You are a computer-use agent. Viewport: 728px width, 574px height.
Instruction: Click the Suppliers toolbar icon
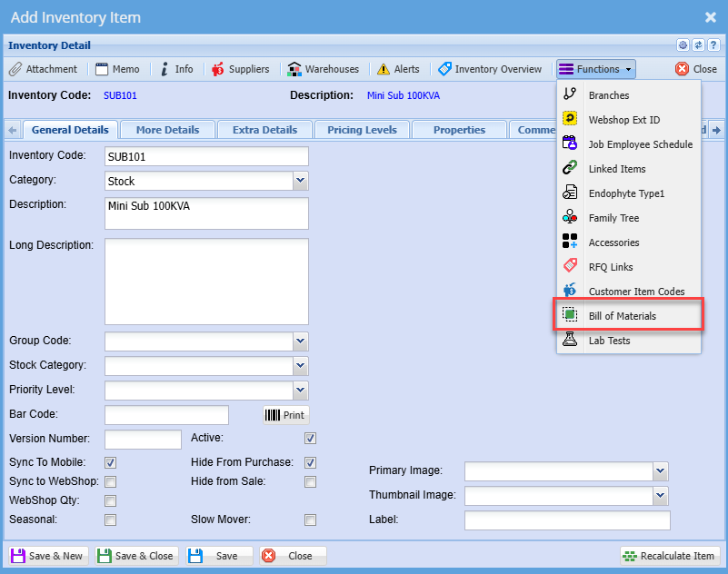pyautogui.click(x=218, y=69)
